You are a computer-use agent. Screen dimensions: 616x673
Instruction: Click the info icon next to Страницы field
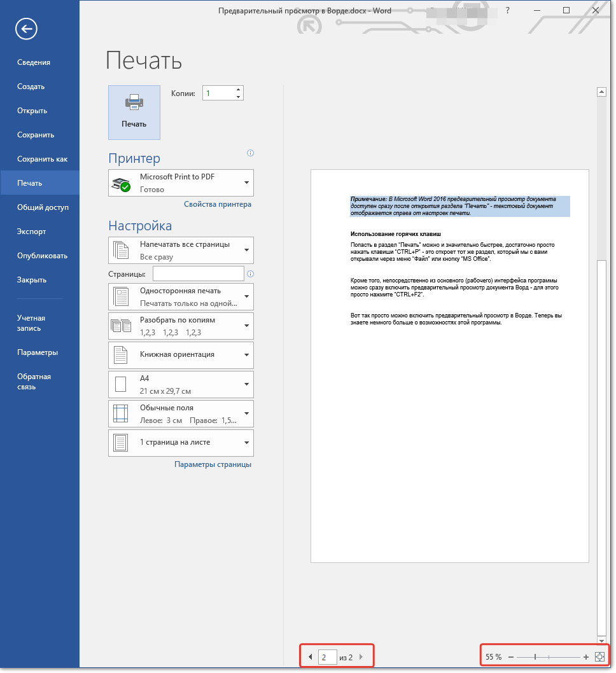[250, 274]
